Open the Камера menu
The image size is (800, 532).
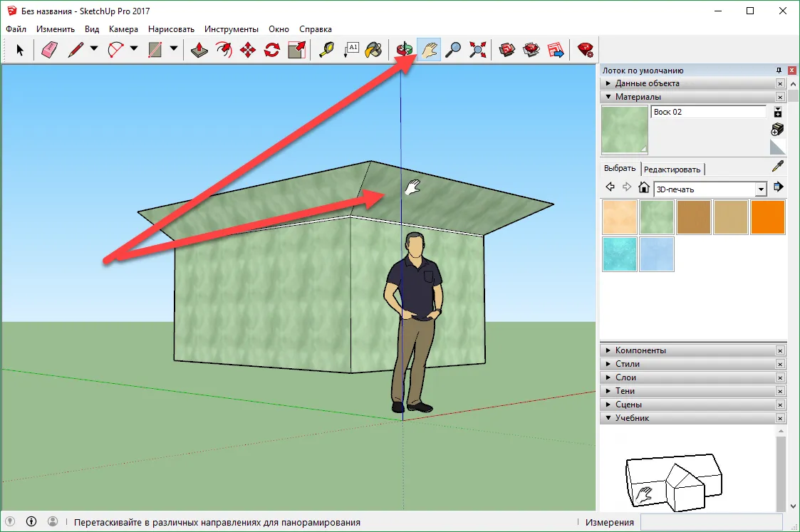coord(123,29)
